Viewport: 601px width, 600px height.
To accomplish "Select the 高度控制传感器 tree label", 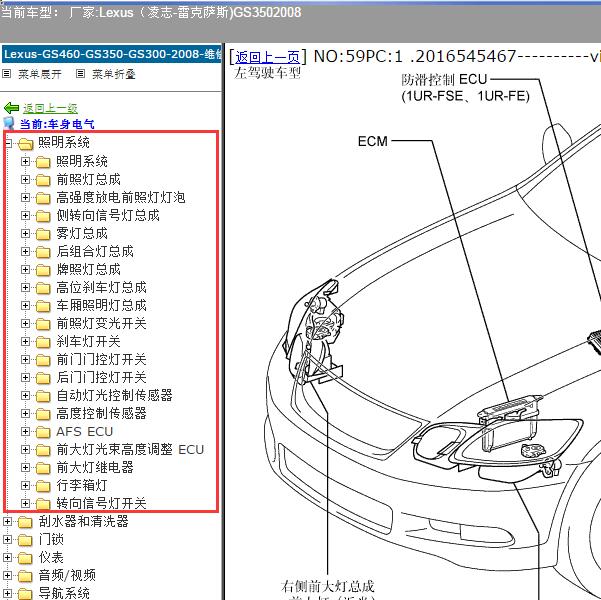I will pyautogui.click(x=101, y=414).
